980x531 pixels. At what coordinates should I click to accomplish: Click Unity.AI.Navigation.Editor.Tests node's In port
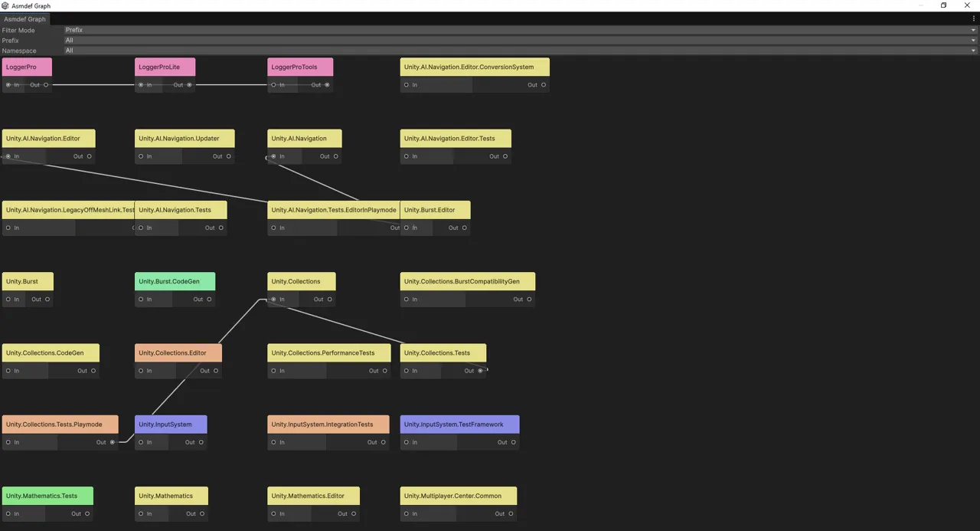407,156
